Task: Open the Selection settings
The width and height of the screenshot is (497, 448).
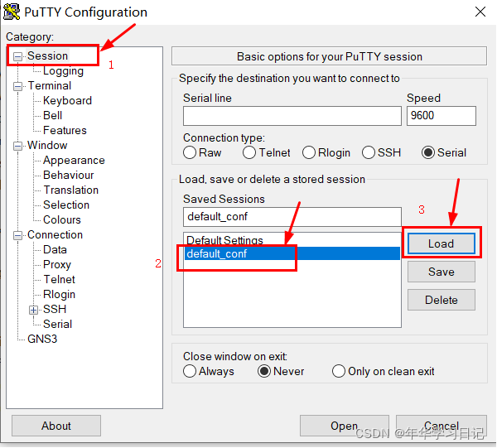Action: [66, 205]
